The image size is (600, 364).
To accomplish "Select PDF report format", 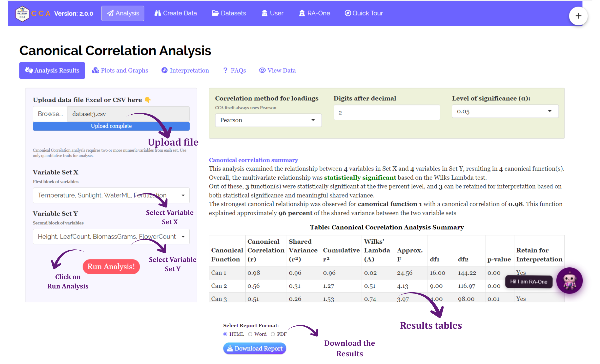I will (273, 334).
